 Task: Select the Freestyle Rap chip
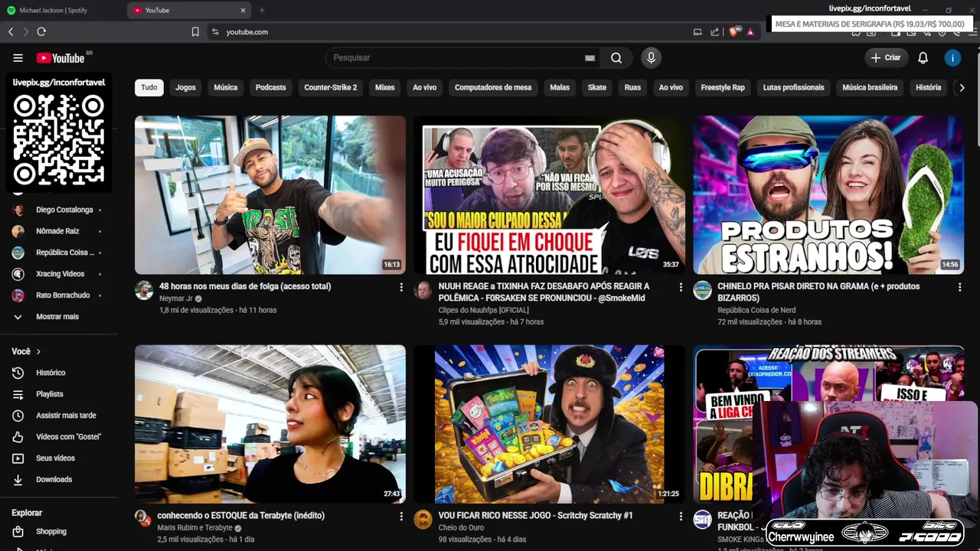pos(723,87)
